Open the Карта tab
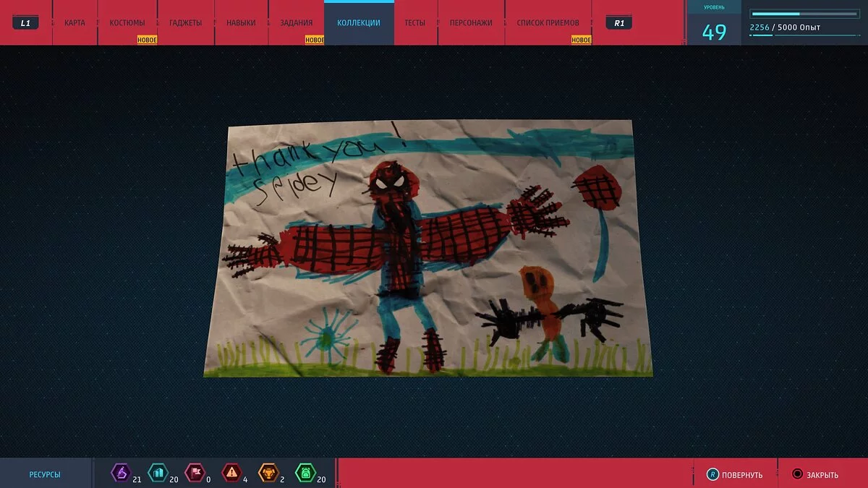868x488 pixels. click(75, 23)
